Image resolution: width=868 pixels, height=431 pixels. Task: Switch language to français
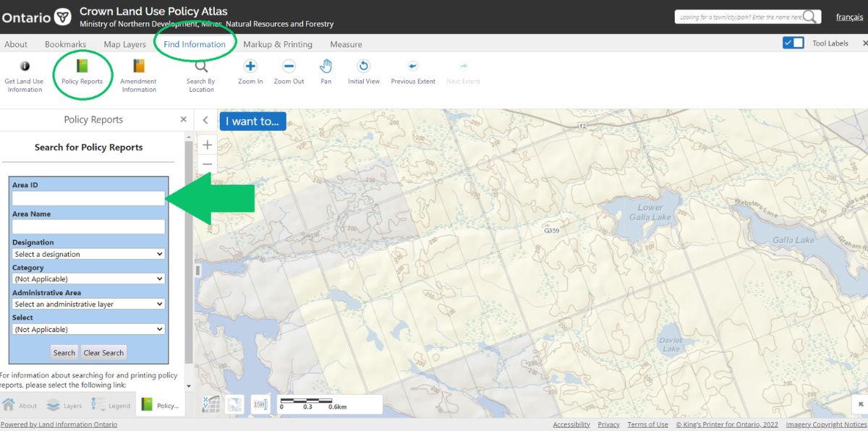849,17
